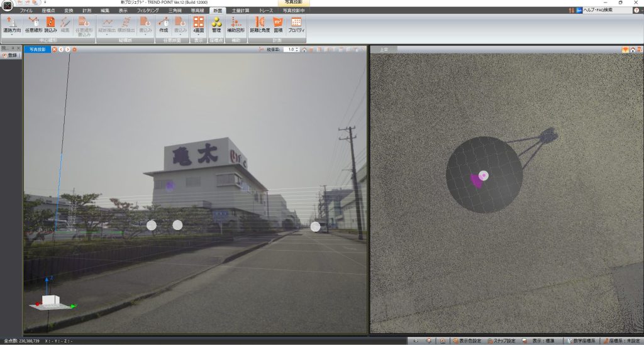
Task: Click the 読込み import icon
Action: click(50, 23)
